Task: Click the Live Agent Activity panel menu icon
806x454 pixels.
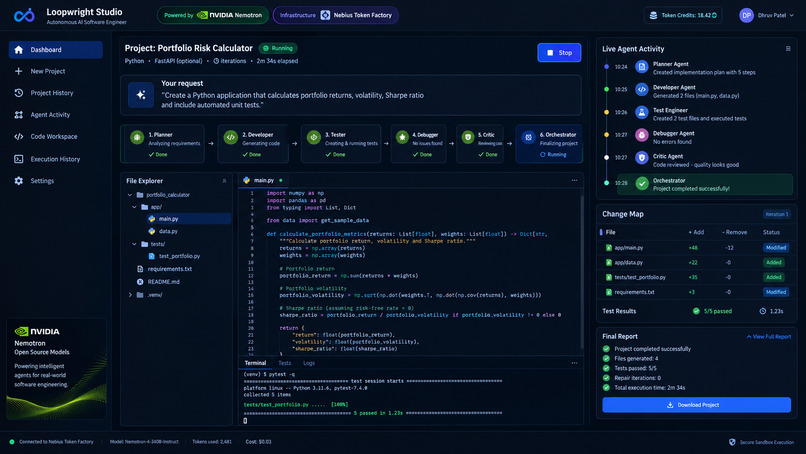Action: 788,49
